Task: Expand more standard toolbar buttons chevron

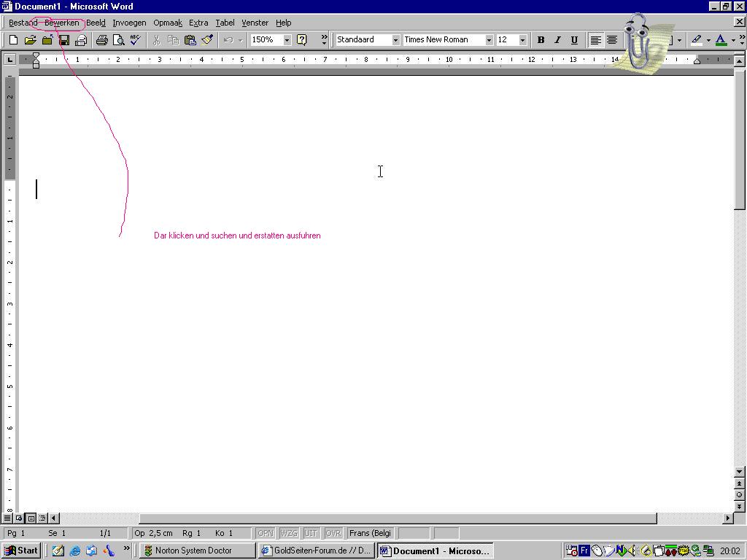Action: point(325,40)
